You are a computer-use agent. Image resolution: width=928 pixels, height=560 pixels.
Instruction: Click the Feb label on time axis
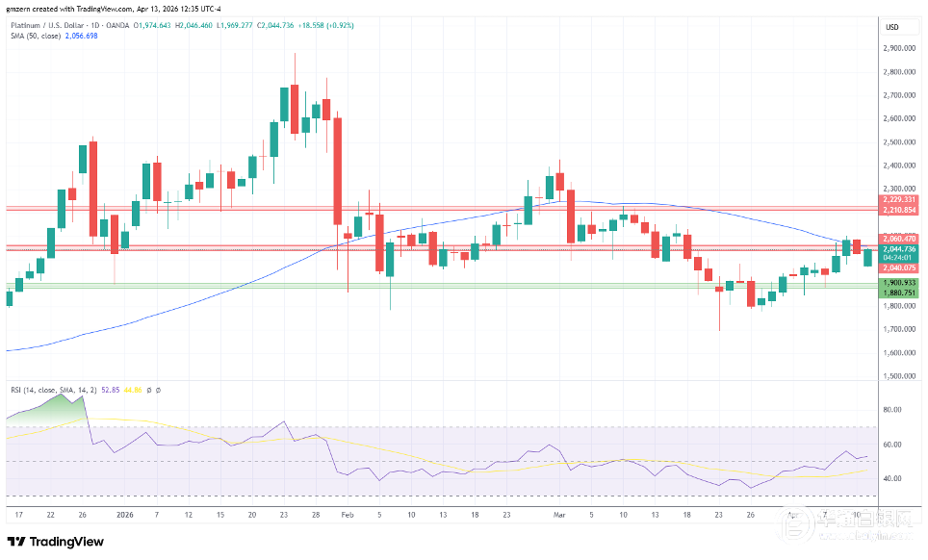click(348, 516)
